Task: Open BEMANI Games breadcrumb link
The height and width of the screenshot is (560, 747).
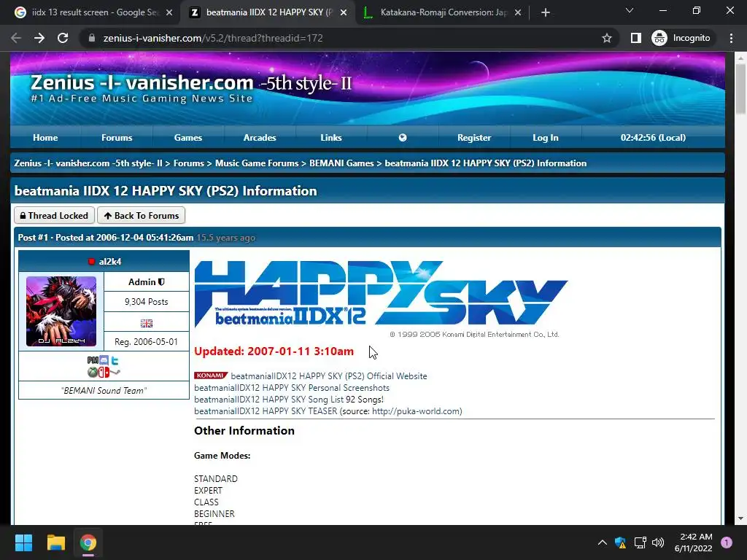Action: (341, 163)
